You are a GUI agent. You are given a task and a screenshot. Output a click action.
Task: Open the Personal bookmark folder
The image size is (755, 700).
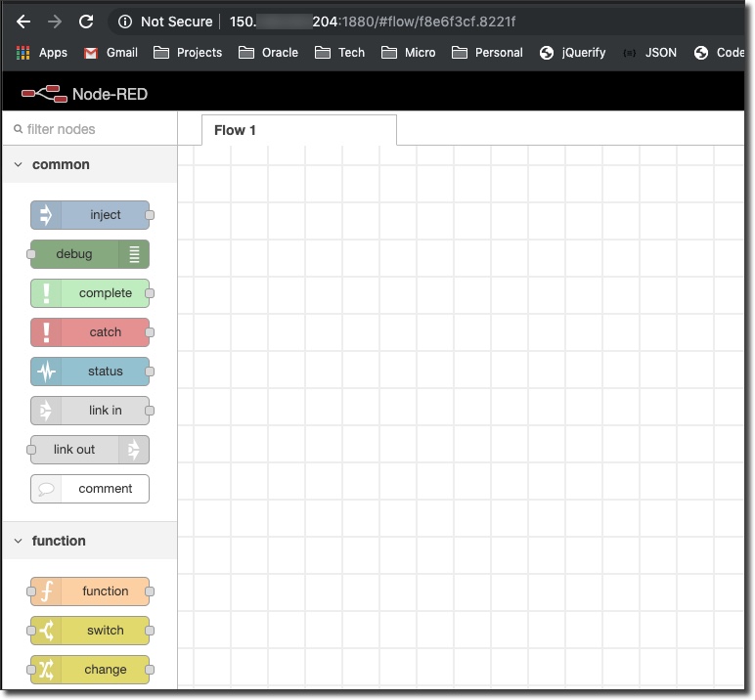pyautogui.click(x=487, y=53)
